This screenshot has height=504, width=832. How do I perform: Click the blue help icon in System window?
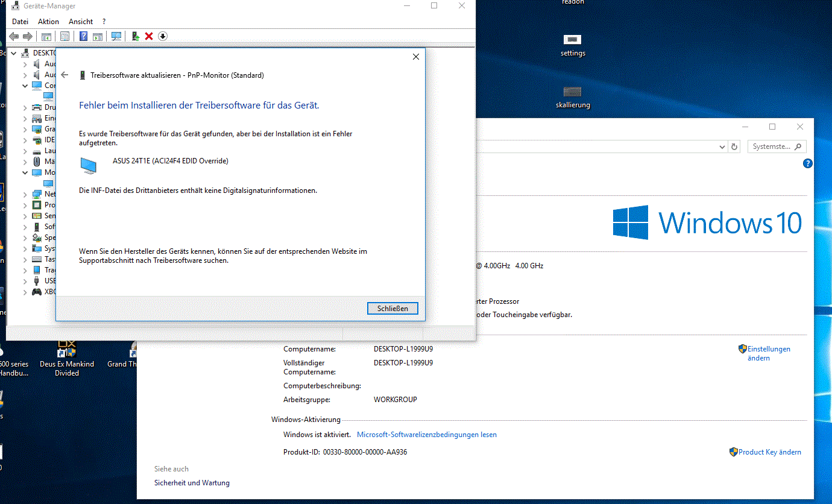[x=808, y=163]
